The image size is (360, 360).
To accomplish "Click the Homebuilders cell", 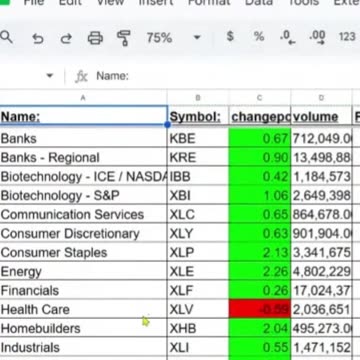I will coord(83,328).
